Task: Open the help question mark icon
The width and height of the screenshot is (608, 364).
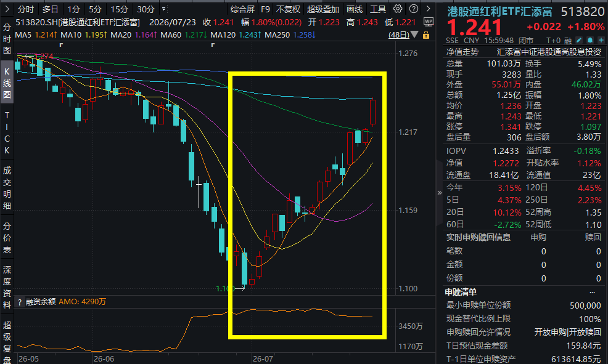Action: (x=414, y=9)
